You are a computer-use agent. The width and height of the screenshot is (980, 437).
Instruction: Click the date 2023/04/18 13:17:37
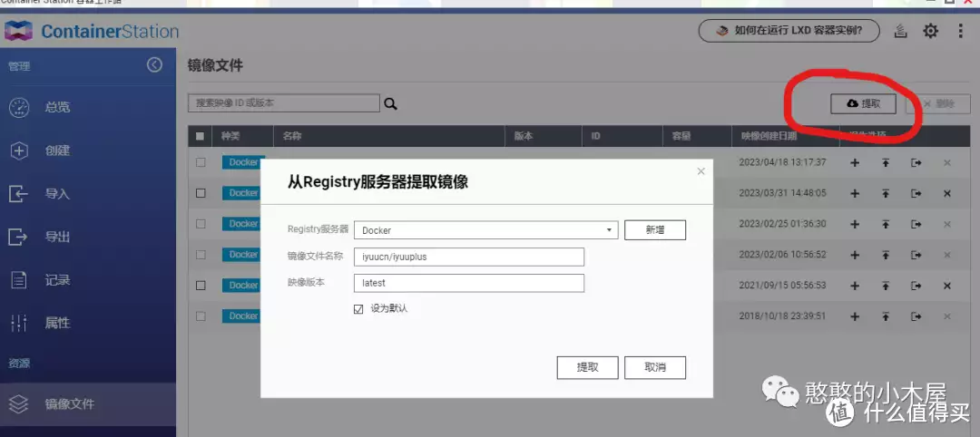(x=782, y=162)
